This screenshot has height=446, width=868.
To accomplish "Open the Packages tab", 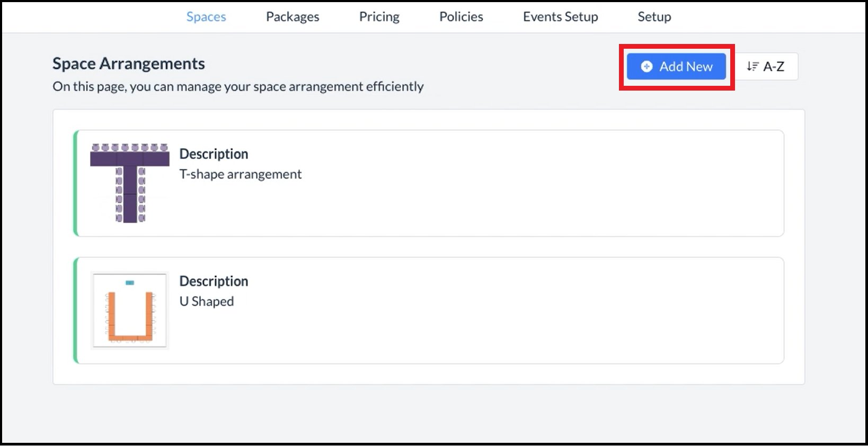I will coord(293,17).
